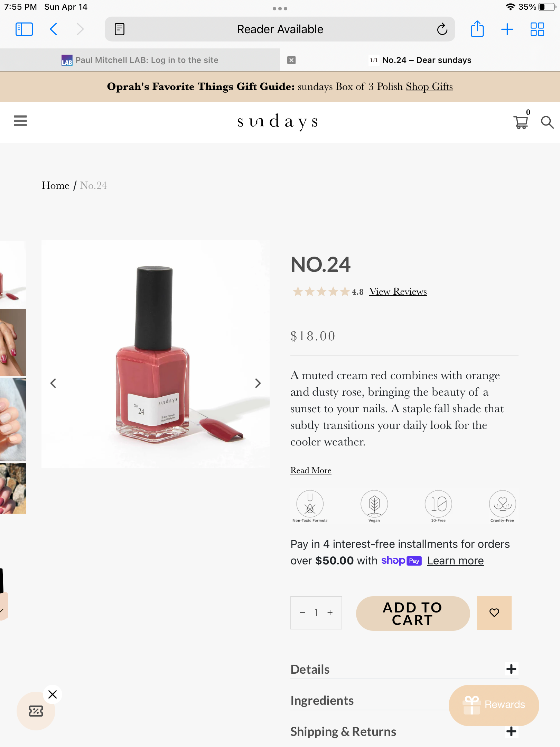The height and width of the screenshot is (747, 560).
Task: Show the Safari sidebar
Action: point(24,29)
